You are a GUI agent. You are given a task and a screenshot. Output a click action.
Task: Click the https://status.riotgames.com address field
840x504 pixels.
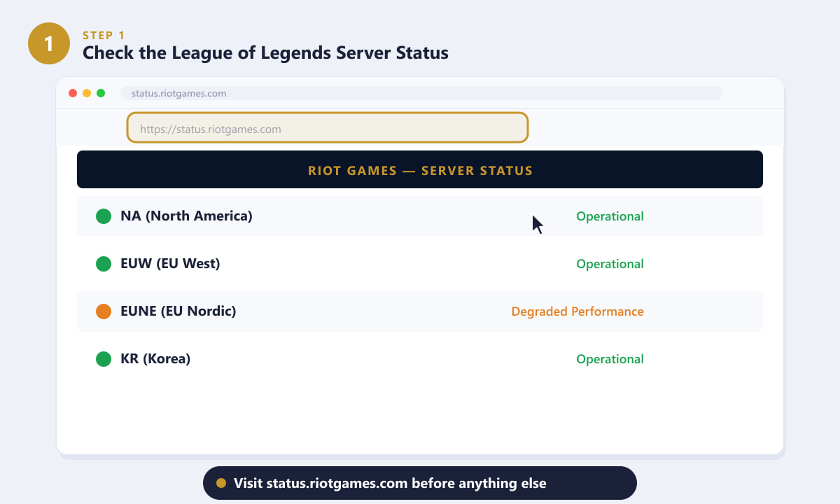click(x=327, y=127)
